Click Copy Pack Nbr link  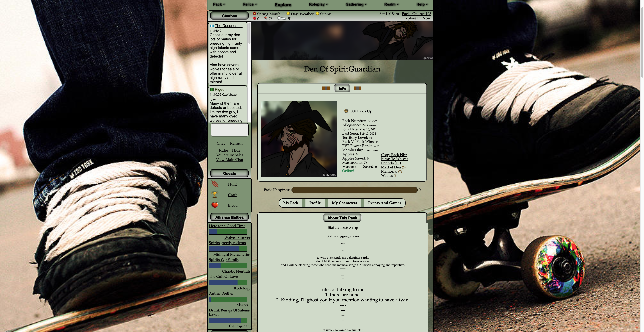coord(394,155)
